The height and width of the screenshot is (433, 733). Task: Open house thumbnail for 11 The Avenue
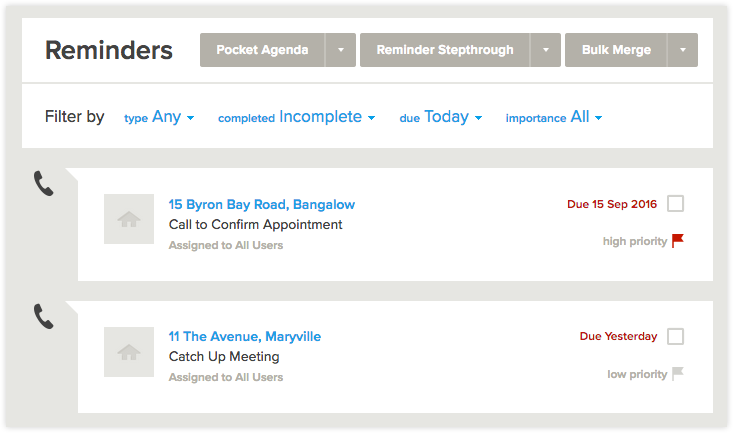[x=129, y=352]
